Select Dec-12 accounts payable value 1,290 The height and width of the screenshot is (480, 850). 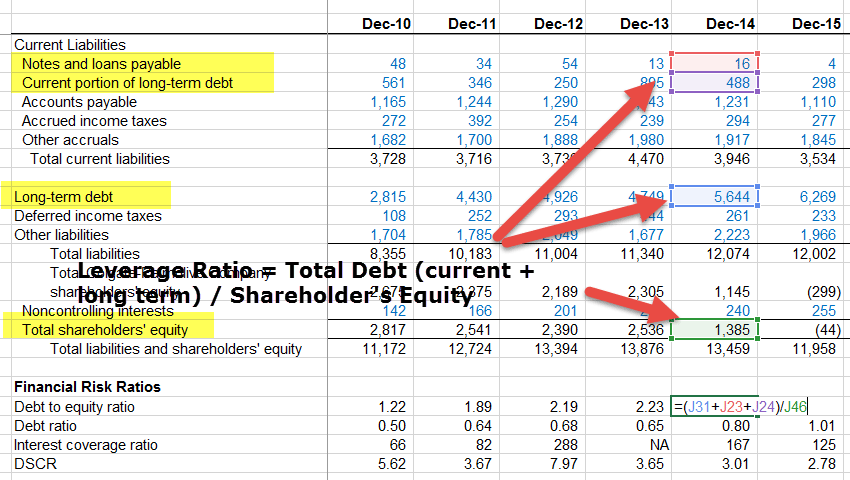(x=560, y=101)
